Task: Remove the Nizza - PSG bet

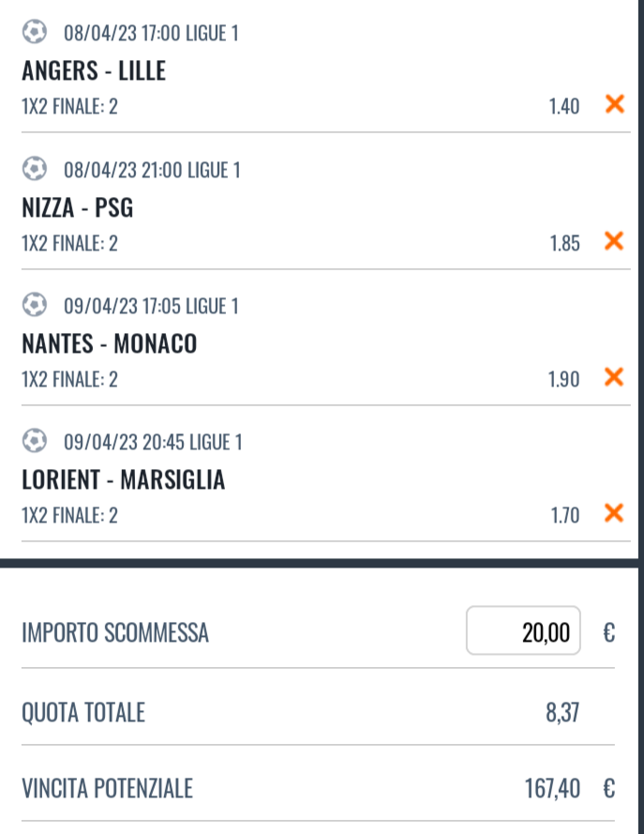Action: pyautogui.click(x=614, y=241)
